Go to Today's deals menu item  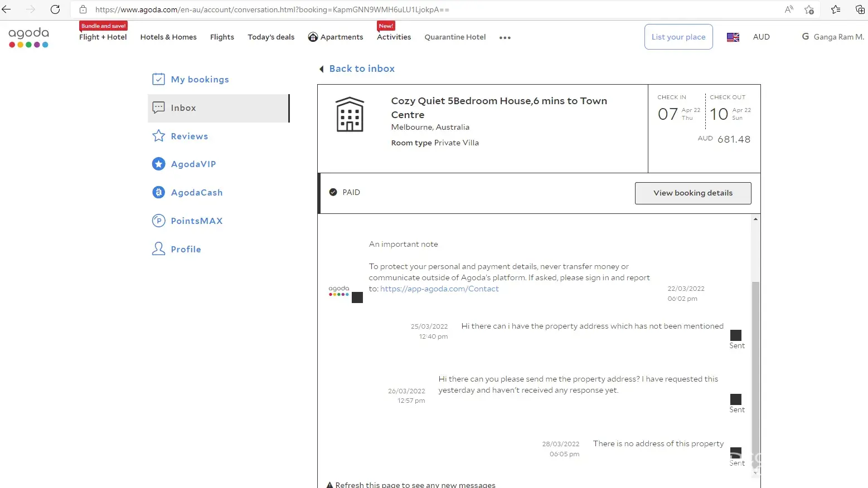point(271,37)
